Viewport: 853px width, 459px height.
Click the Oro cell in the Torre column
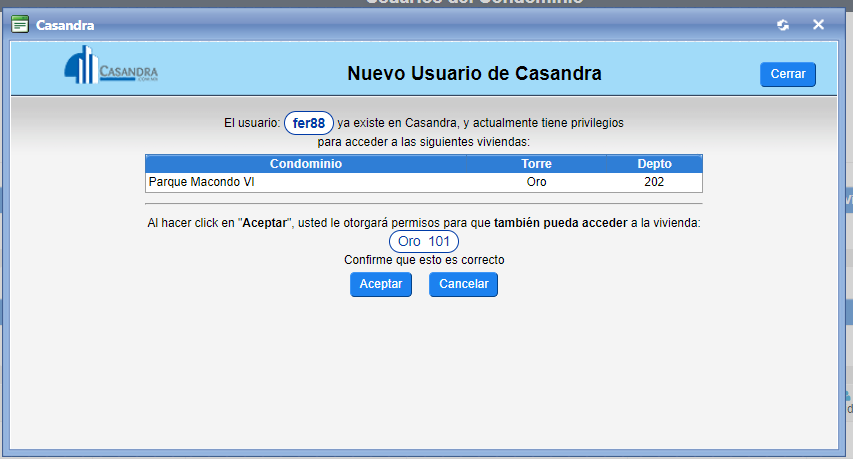point(536,182)
